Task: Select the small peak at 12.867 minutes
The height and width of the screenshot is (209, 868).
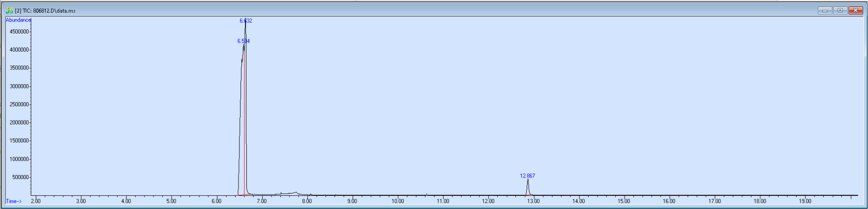Action: (x=528, y=187)
